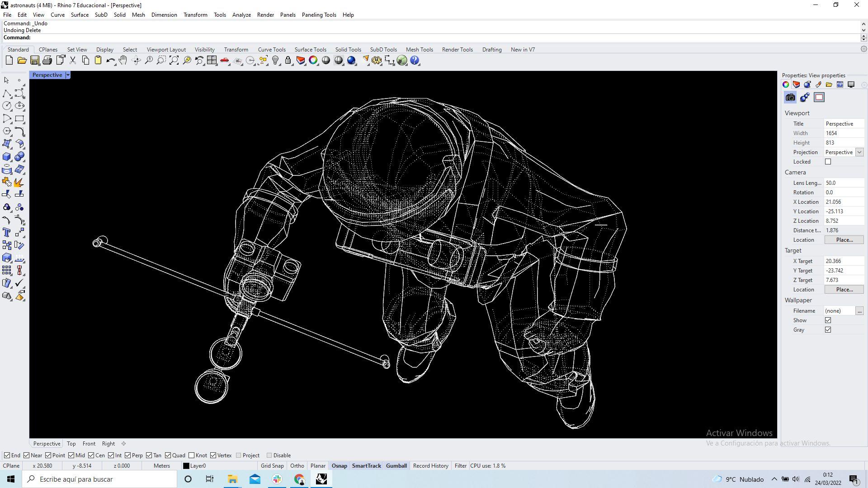Click the blue question mark Help icon
This screenshot has height=488, width=868.
[x=415, y=61]
